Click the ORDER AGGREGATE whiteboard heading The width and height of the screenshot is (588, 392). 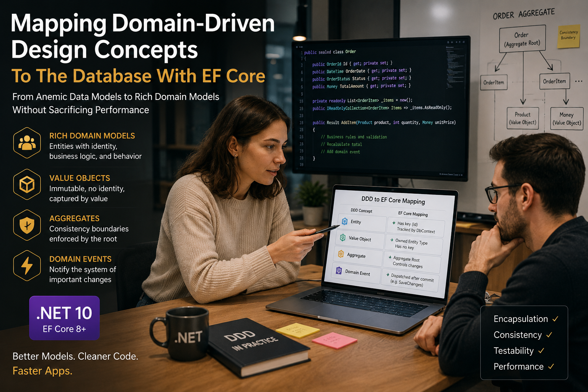[524, 14]
